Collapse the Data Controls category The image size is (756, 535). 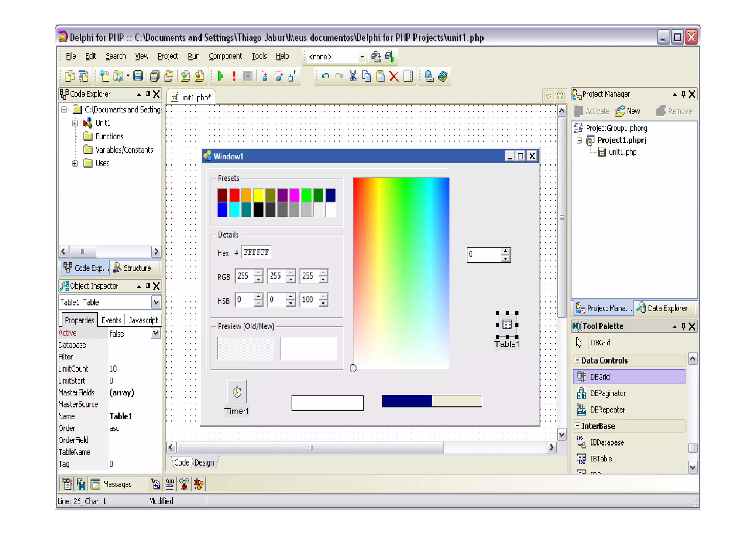click(577, 360)
